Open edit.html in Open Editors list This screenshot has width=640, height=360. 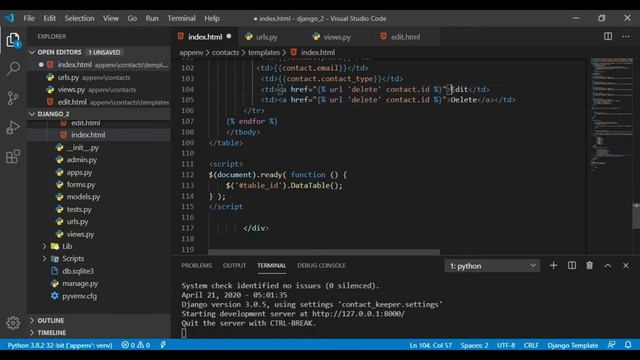click(99, 102)
